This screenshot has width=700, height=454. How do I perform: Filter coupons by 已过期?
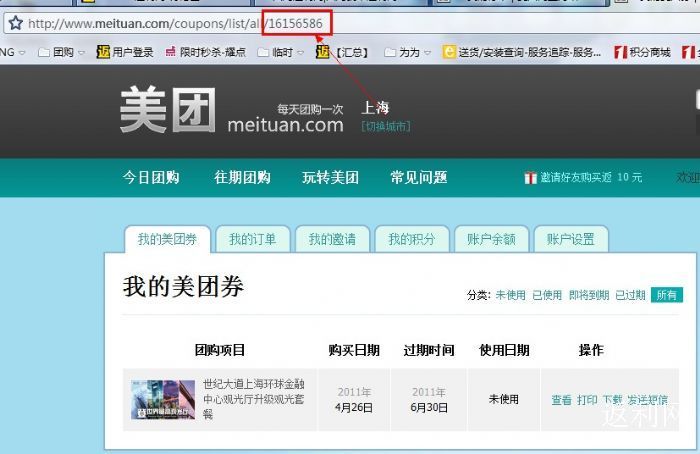(630, 295)
